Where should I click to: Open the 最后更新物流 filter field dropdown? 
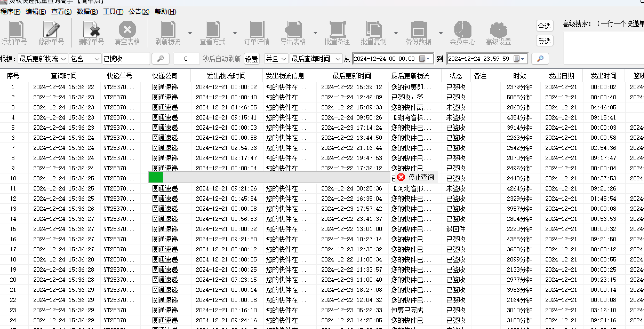(x=43, y=59)
